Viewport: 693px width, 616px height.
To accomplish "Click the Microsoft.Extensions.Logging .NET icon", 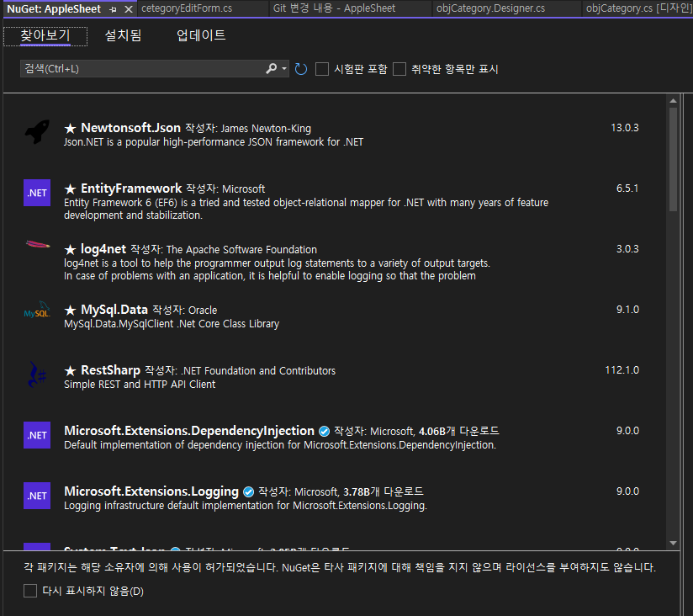I will coord(37,496).
